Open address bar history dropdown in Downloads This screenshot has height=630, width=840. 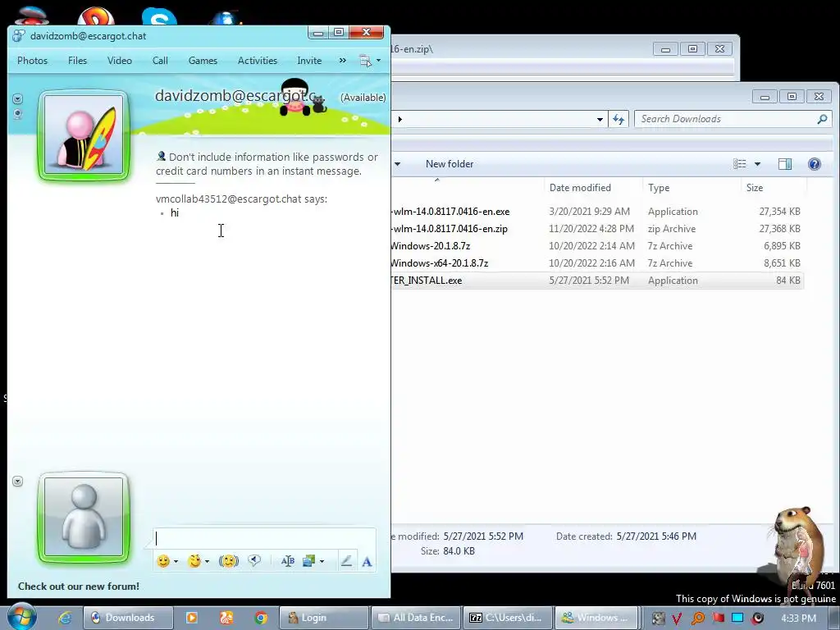[600, 120]
